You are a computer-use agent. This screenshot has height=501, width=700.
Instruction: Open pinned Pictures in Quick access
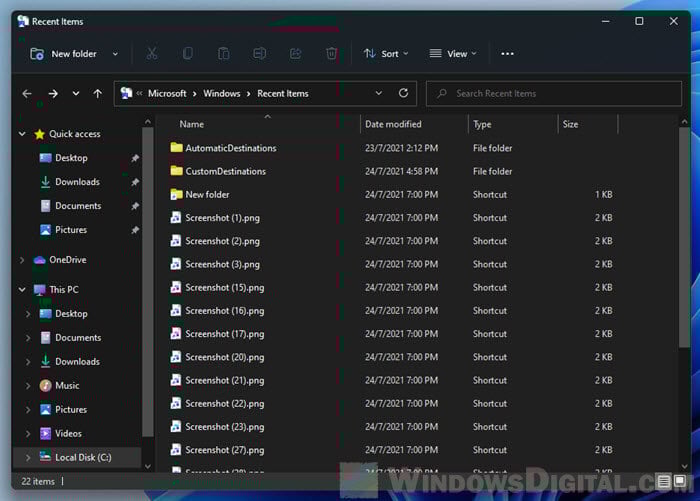(x=71, y=230)
